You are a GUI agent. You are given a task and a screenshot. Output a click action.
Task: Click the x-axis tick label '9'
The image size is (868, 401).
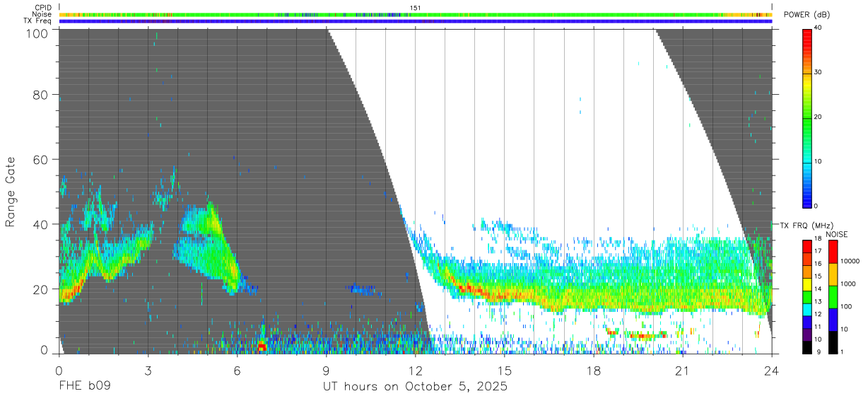tap(326, 369)
